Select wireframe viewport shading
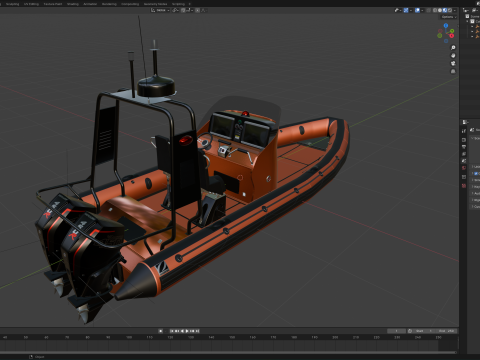The image size is (480, 360). pos(435,10)
